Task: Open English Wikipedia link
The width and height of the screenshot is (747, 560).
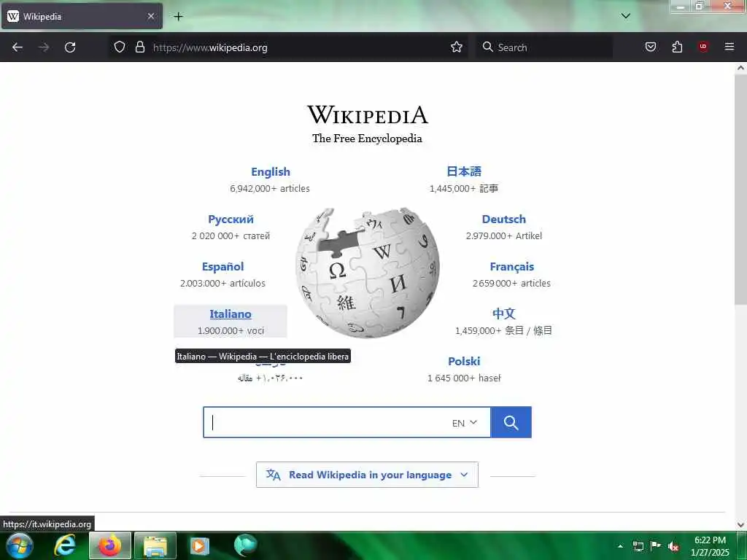Action: [271, 171]
